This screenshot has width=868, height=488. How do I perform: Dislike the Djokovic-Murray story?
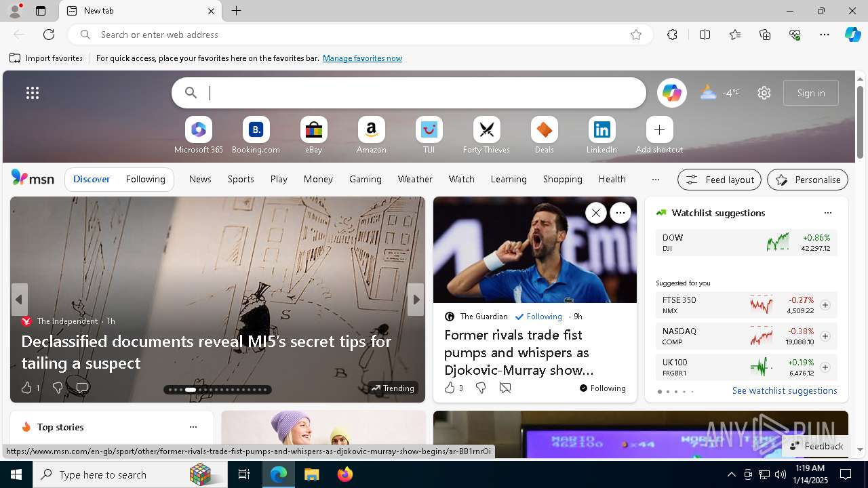coord(481,388)
